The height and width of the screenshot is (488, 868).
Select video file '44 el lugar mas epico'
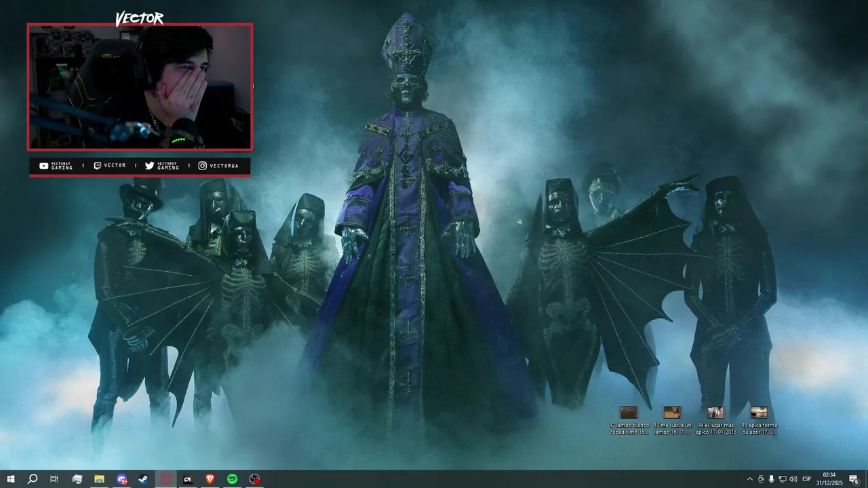715,420
